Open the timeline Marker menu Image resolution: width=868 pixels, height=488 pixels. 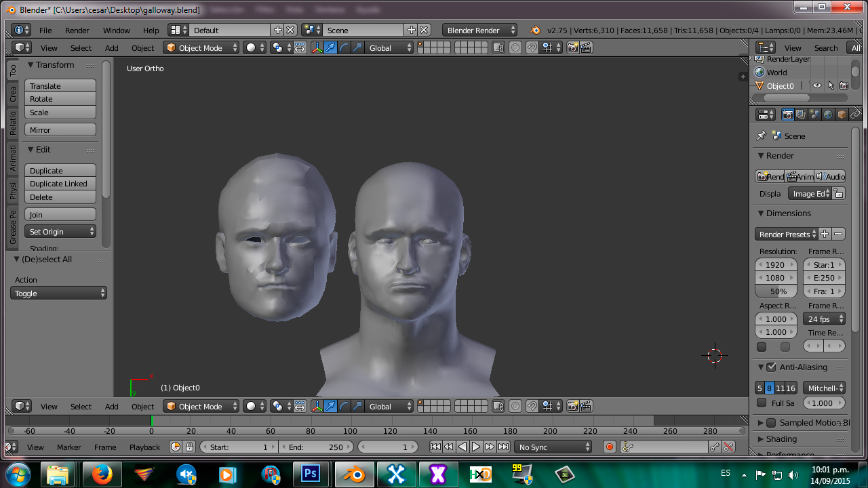coord(69,447)
